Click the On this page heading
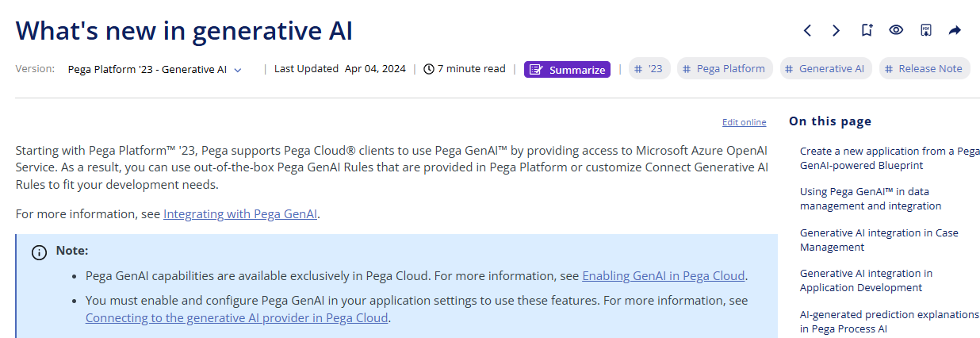 [830, 121]
